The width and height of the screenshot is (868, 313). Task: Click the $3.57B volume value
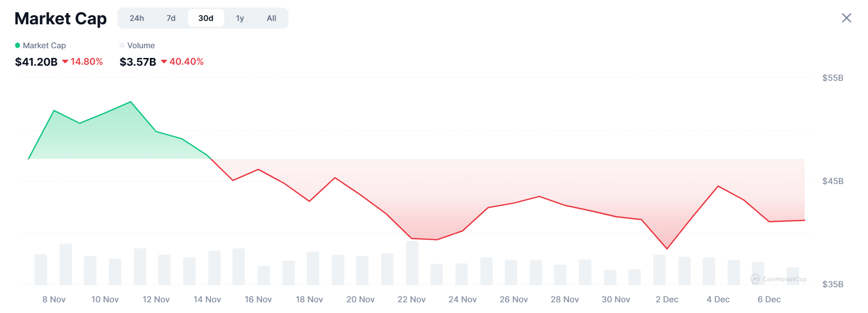pyautogui.click(x=138, y=62)
